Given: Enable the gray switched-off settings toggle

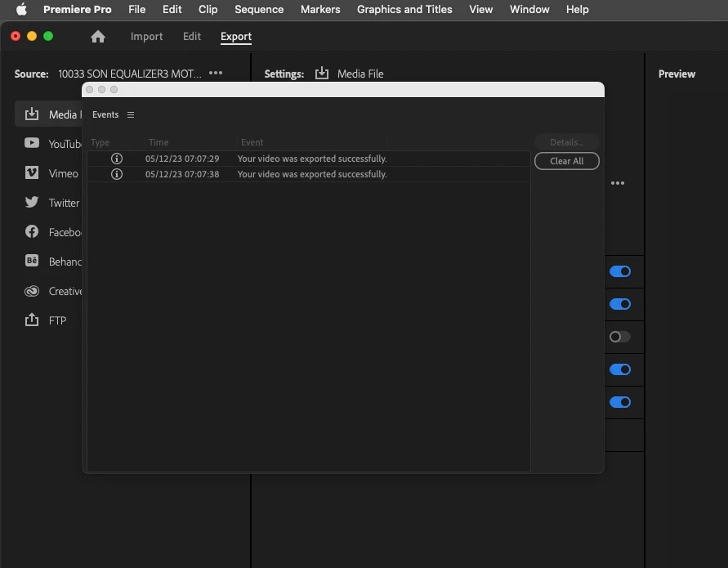Looking at the screenshot, I should pos(620,337).
